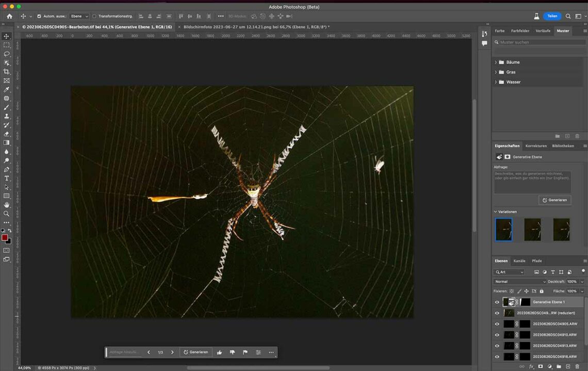Select the Crop tool
The width and height of the screenshot is (588, 371).
tap(7, 72)
